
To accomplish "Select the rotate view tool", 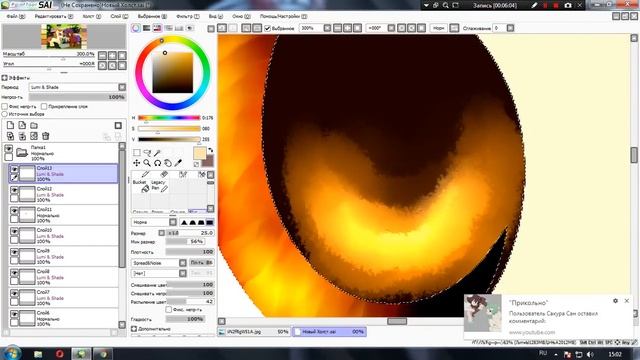I will coord(157,163).
